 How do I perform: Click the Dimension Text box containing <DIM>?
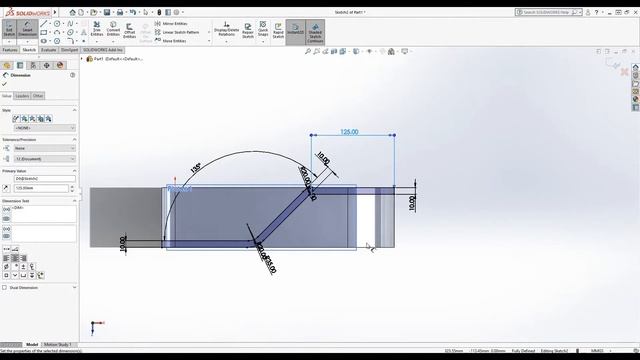[44, 214]
